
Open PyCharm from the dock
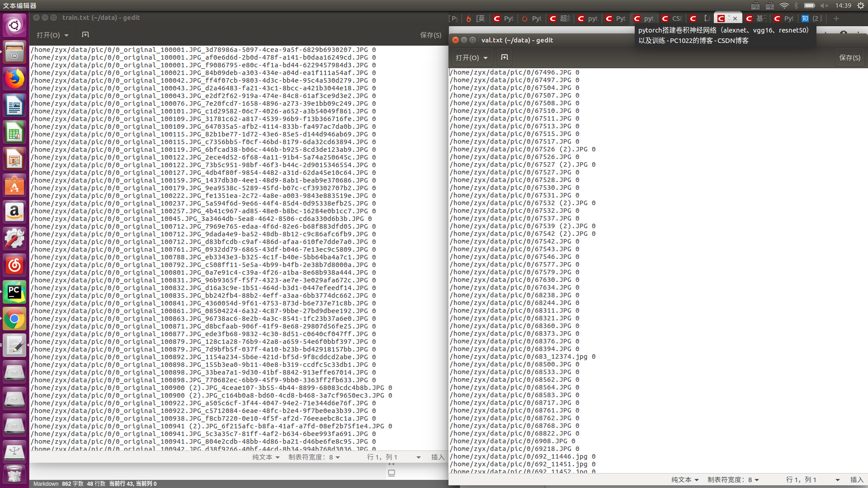click(14, 291)
